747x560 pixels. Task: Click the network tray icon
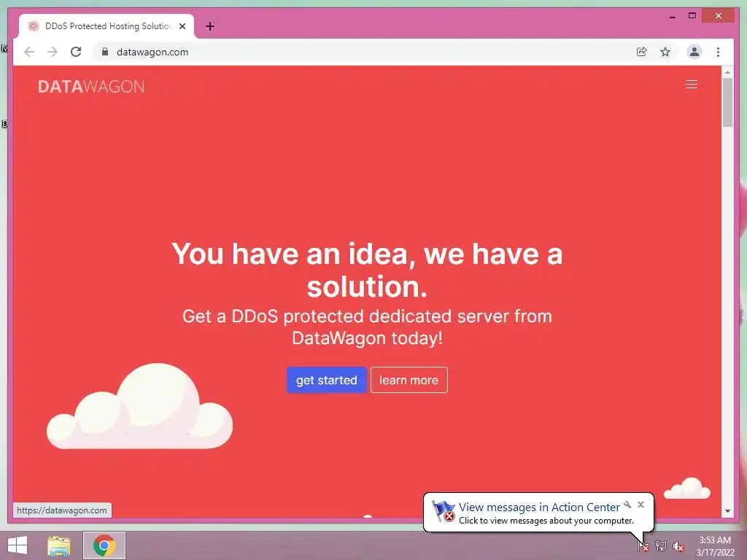(661, 545)
